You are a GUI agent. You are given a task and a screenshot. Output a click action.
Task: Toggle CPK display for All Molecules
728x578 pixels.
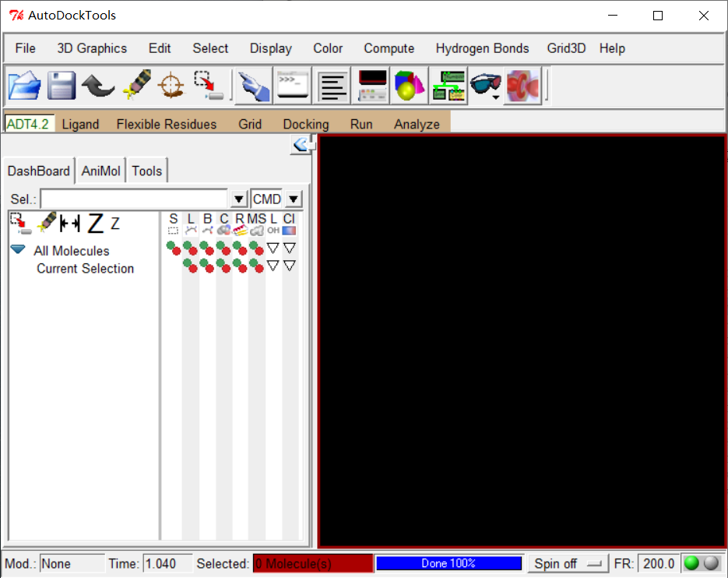coord(223,248)
